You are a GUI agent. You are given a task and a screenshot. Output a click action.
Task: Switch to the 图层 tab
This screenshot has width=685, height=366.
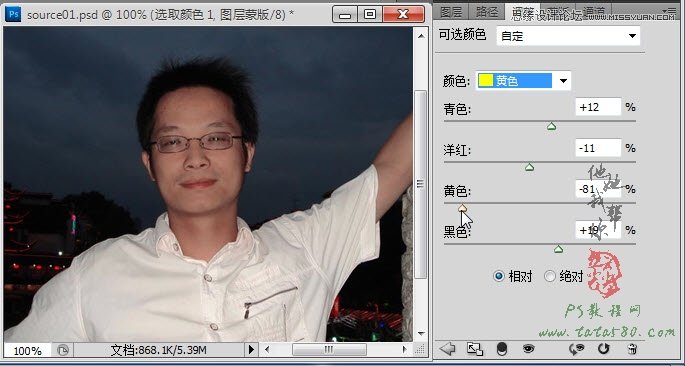(x=451, y=12)
